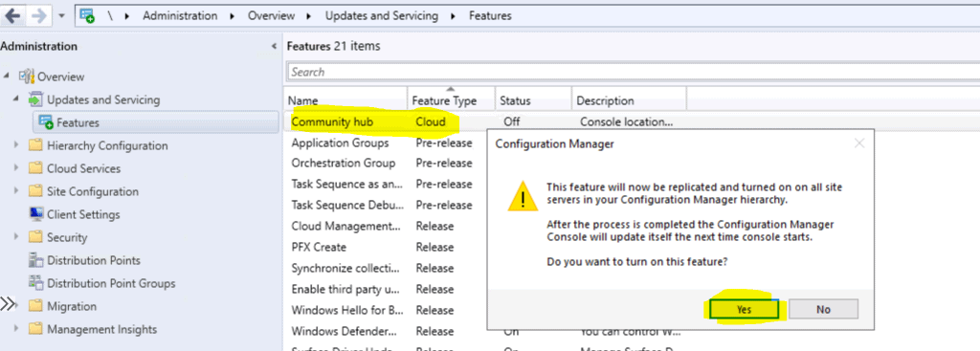Click the Management Insights folder icon
Screen dimensions: 980x351
(36, 329)
